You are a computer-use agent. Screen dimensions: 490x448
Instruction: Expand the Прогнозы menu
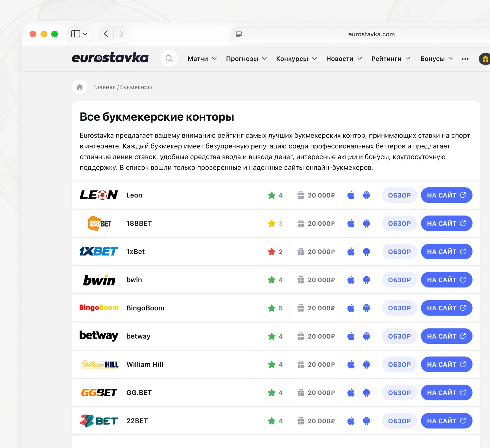click(x=246, y=59)
